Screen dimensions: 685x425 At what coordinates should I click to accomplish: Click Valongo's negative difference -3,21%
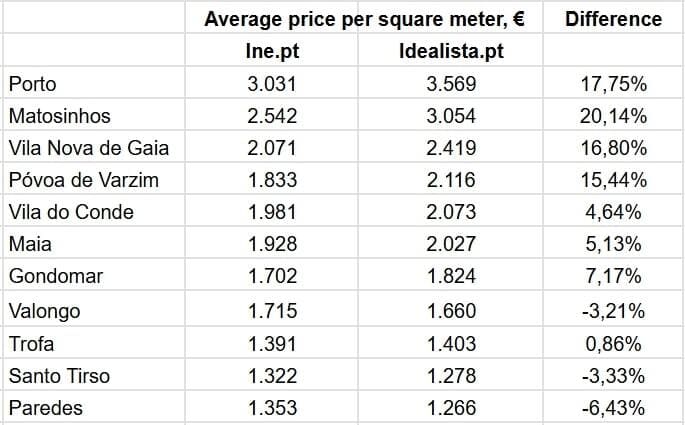[613, 311]
